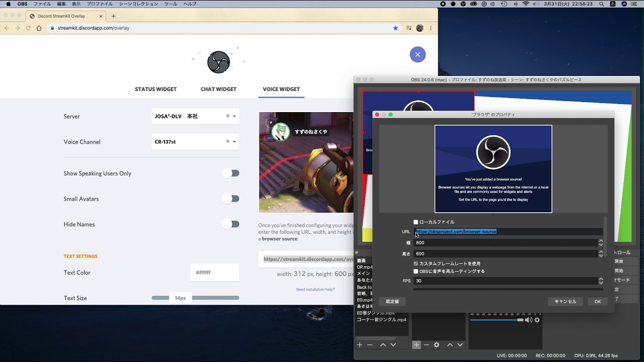Go to the Chrome home page icon

pos(39,28)
